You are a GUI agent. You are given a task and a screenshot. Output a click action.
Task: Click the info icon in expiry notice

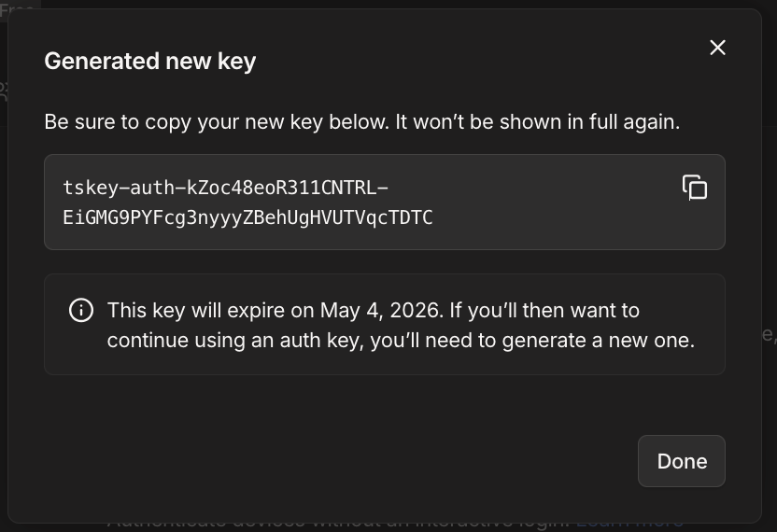pos(81,310)
